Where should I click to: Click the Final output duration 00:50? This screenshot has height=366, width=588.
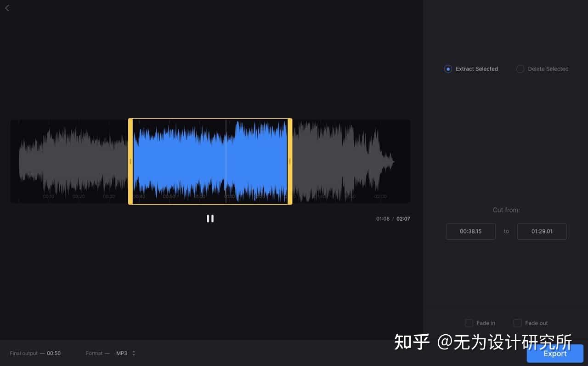(54, 353)
